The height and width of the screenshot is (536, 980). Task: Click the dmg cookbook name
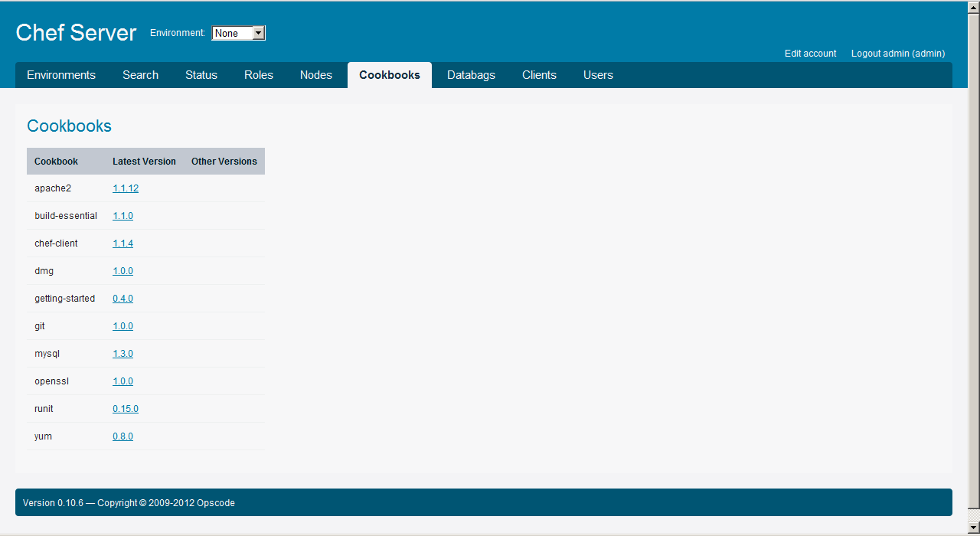(44, 271)
